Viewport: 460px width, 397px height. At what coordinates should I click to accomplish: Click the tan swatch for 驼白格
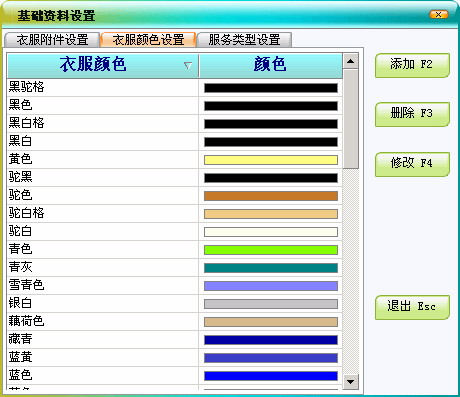click(x=271, y=214)
